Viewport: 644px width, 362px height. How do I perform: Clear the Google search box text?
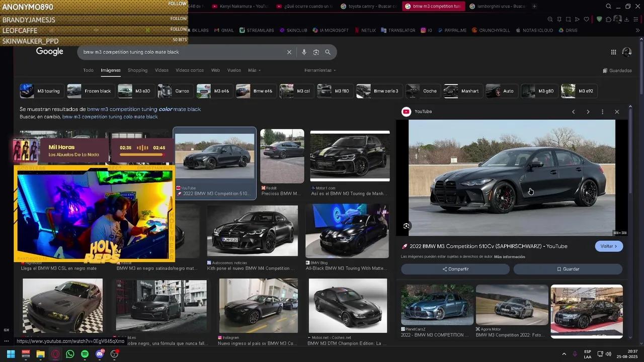click(x=289, y=52)
